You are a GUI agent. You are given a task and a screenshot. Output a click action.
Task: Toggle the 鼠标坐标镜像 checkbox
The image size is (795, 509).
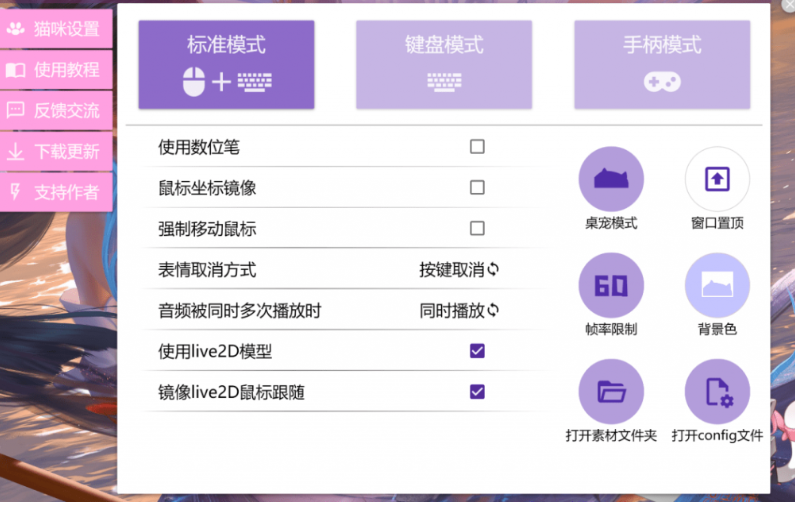coord(477,188)
